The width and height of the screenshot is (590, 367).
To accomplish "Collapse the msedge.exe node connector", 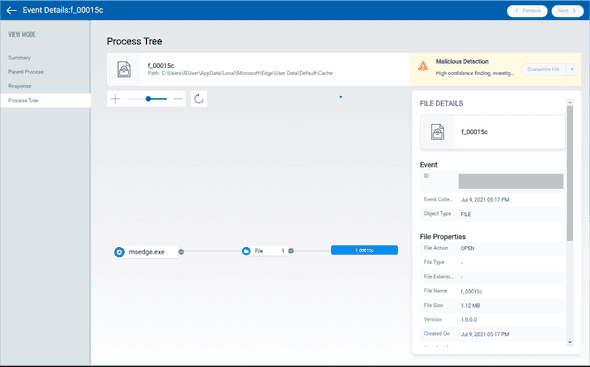I will click(x=181, y=252).
